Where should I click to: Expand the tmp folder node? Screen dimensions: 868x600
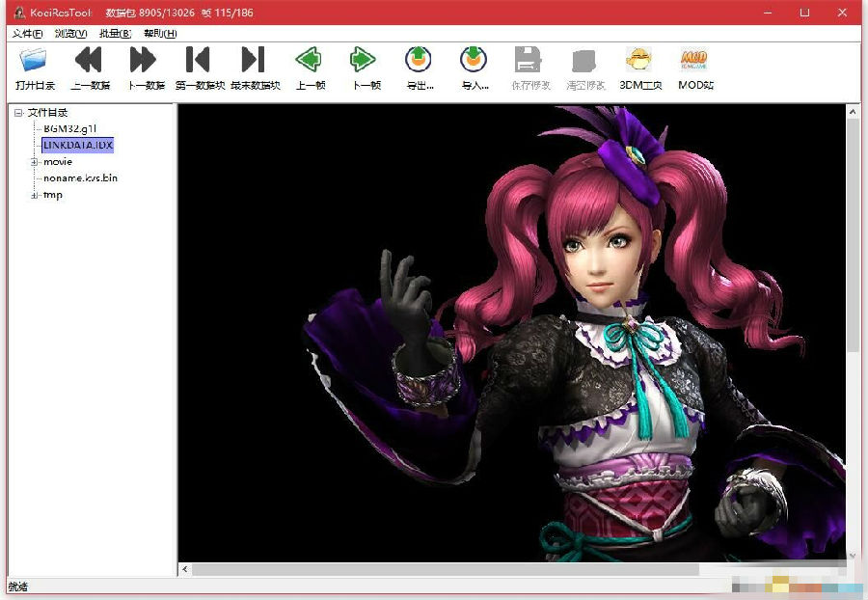(35, 196)
